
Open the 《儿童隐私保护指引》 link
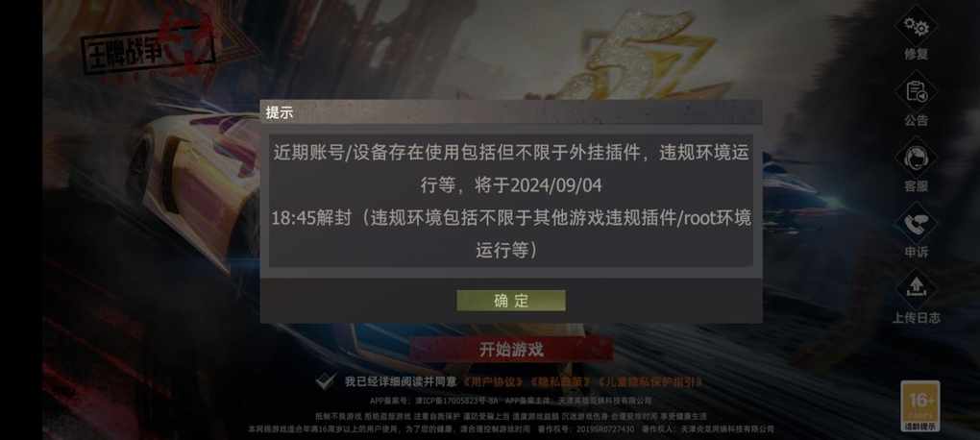(x=649, y=381)
